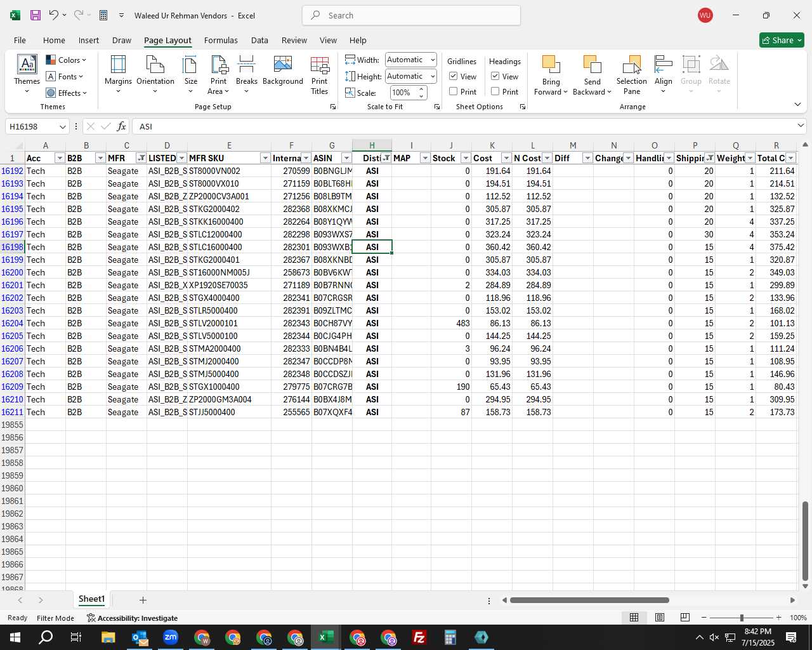The width and height of the screenshot is (812, 650).
Task: Open Zoom app from the taskbar
Action: click(x=171, y=637)
